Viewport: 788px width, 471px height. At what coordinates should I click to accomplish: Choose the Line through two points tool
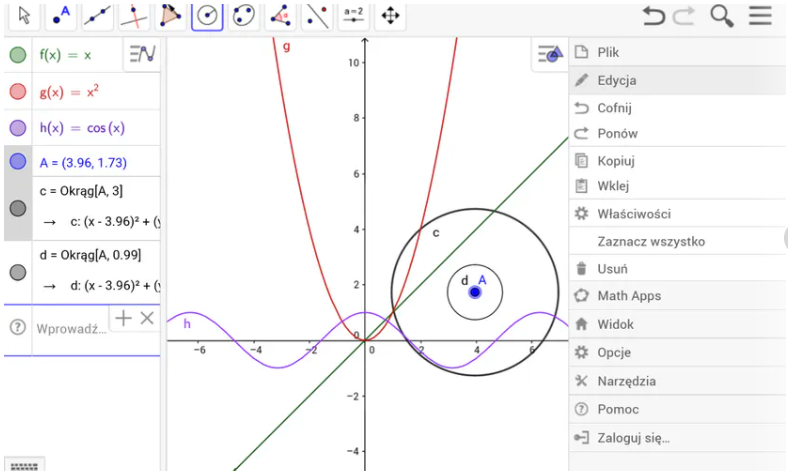point(97,16)
